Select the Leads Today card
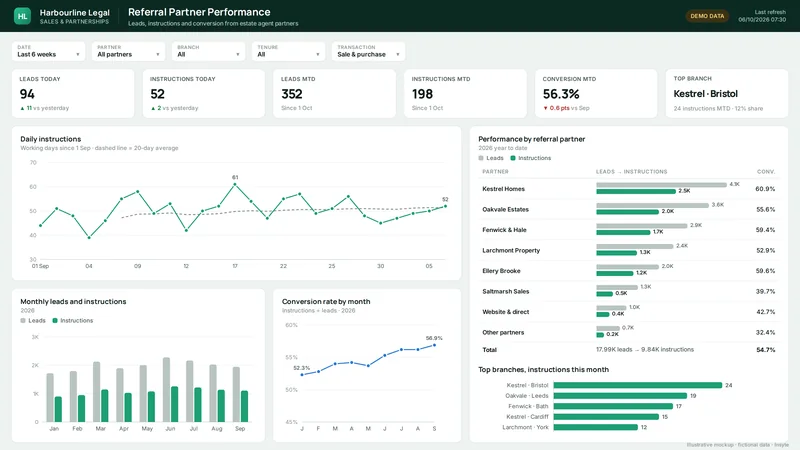Viewport: 800px width, 450px height. pyautogui.click(x=73, y=93)
